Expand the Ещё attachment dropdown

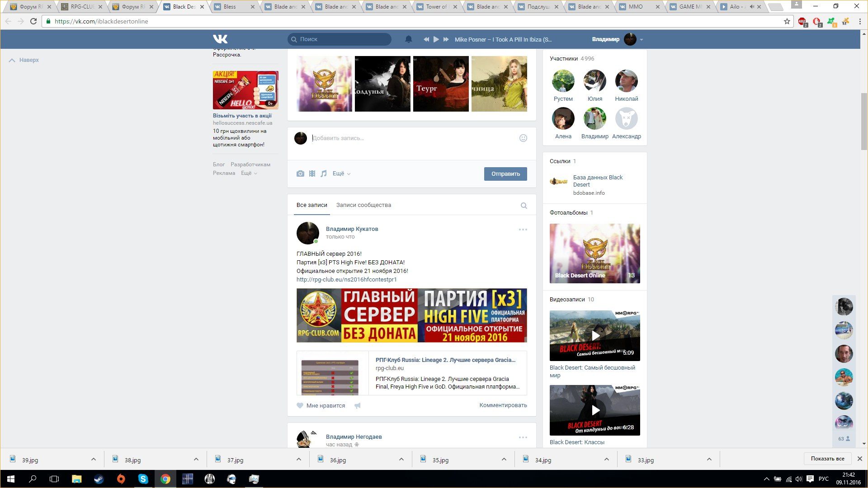point(341,174)
